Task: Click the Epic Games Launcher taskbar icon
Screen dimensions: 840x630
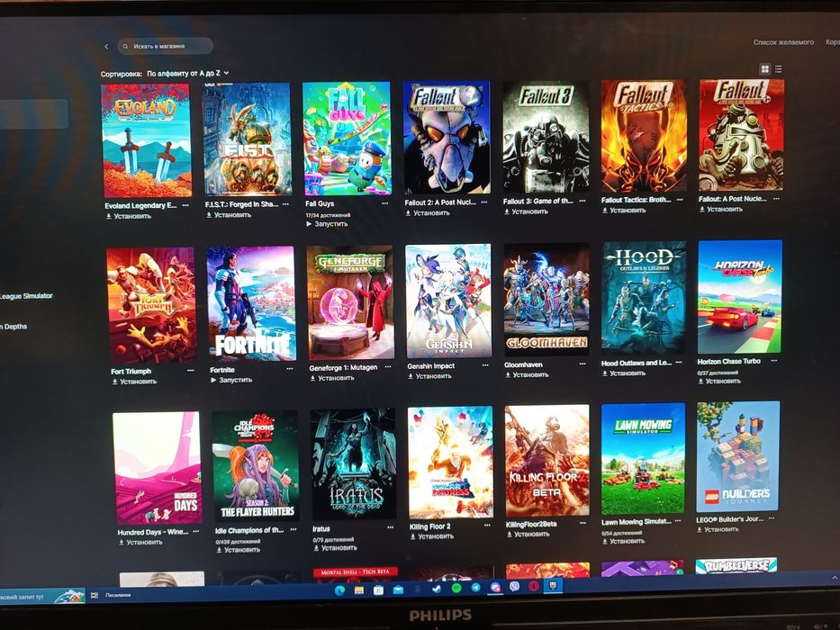Action: (552, 585)
